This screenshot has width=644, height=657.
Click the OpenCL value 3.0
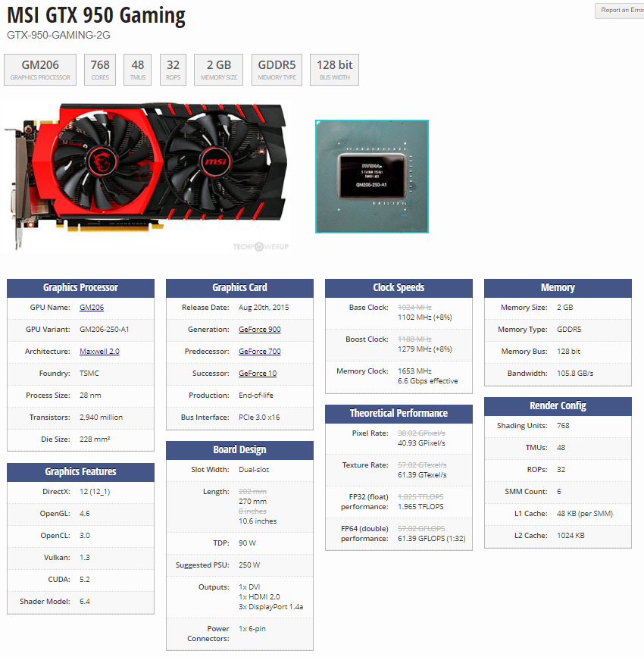(x=85, y=536)
